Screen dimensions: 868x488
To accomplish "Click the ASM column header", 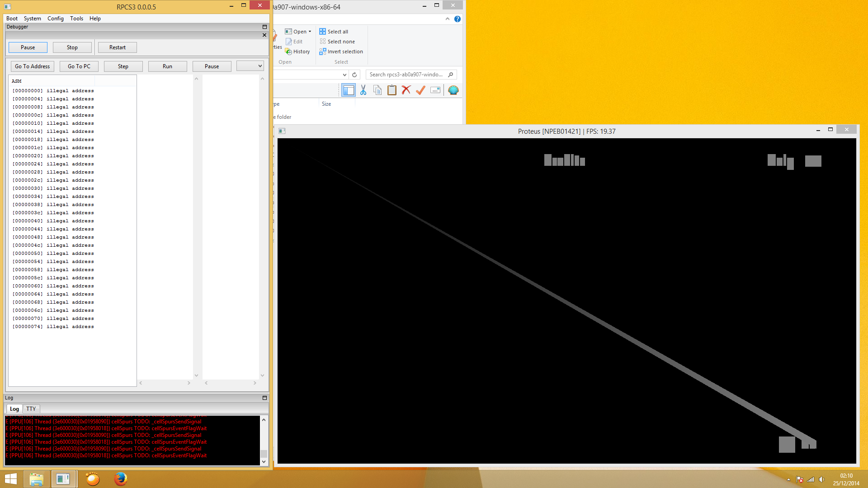I will [52, 81].
